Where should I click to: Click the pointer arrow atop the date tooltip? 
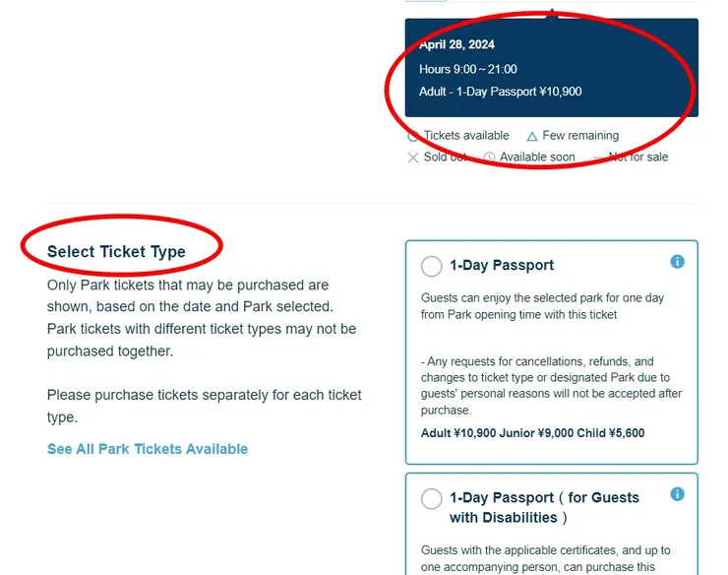[x=552, y=14]
